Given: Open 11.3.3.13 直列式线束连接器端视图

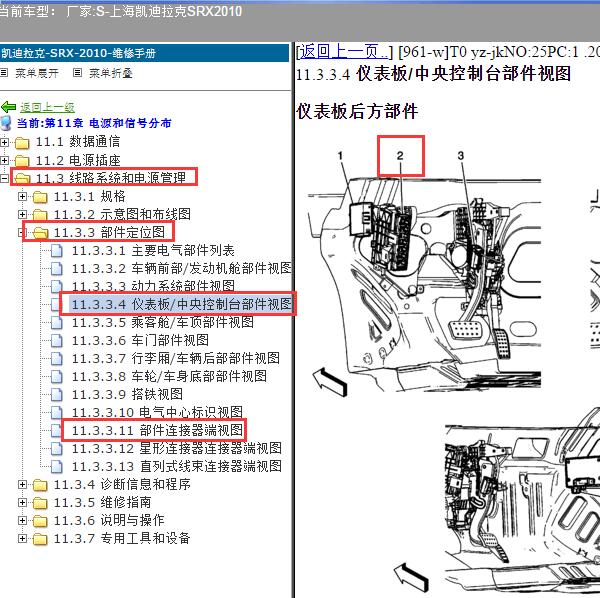Looking at the screenshot, I should pyautogui.click(x=177, y=466).
